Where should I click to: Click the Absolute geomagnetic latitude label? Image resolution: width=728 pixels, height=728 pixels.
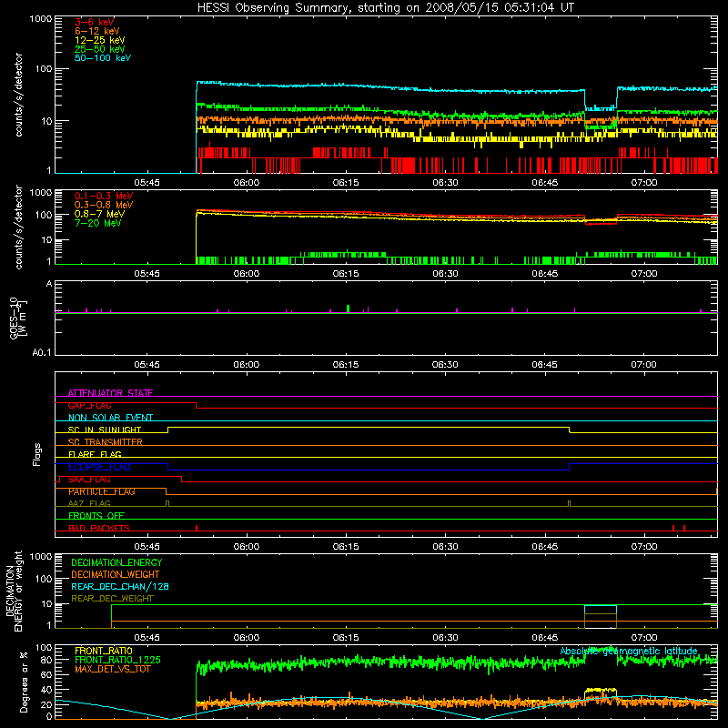[629, 651]
